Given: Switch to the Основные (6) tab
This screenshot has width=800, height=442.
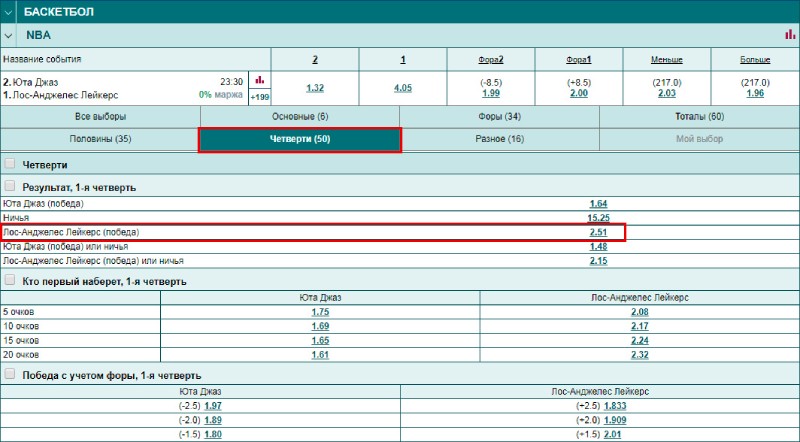Looking at the screenshot, I should (x=300, y=117).
